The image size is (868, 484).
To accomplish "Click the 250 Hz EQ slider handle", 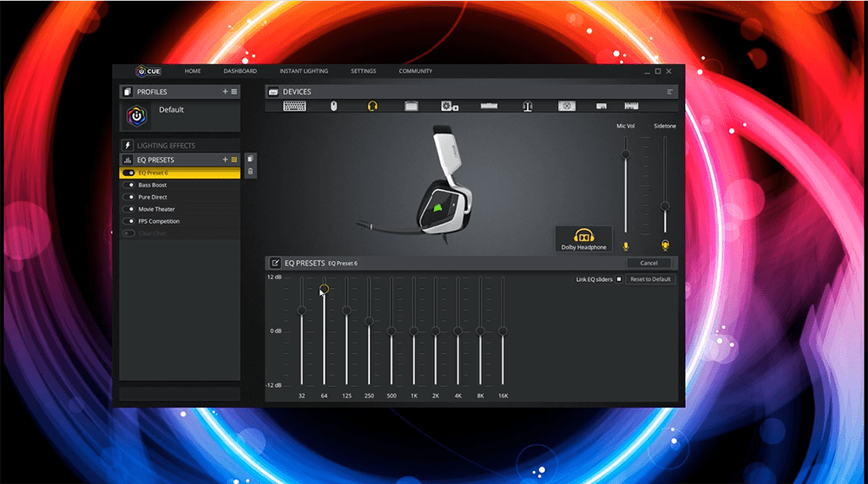I will point(369,321).
